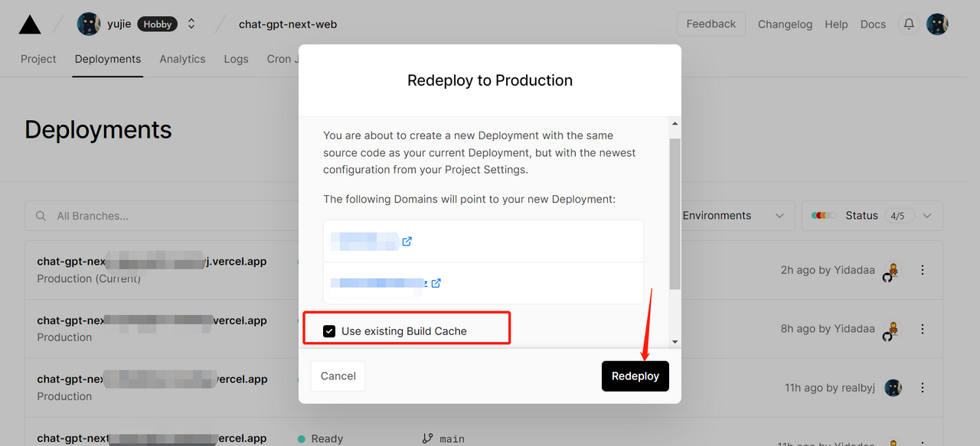Focus the All Branches search field
The height and width of the screenshot is (446, 980).
pyautogui.click(x=153, y=216)
